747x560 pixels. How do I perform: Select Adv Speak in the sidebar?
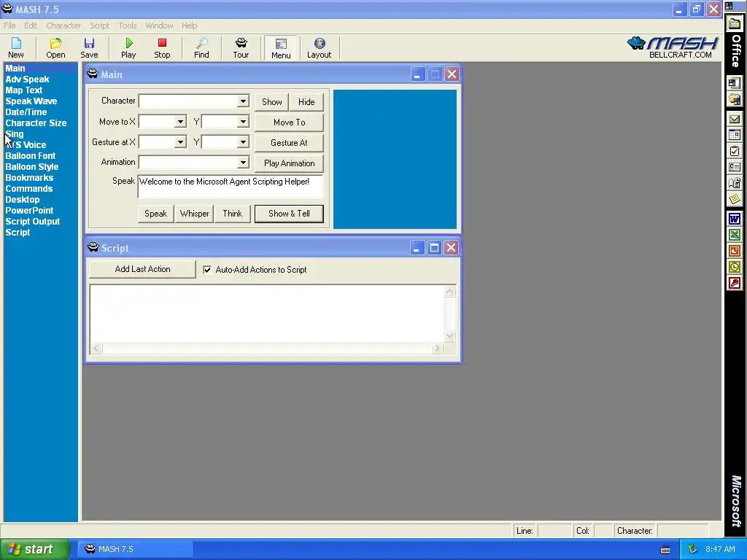[27, 79]
